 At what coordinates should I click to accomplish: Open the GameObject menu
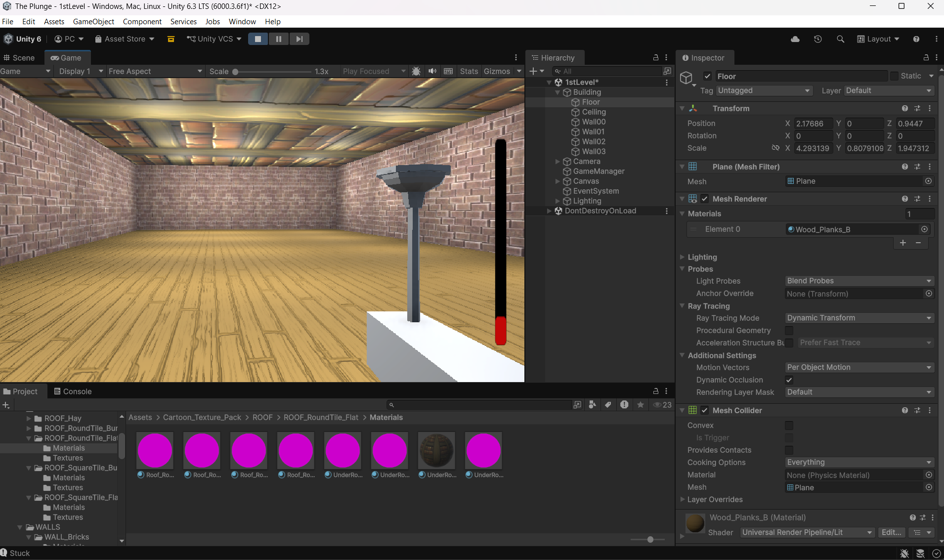[x=93, y=22]
